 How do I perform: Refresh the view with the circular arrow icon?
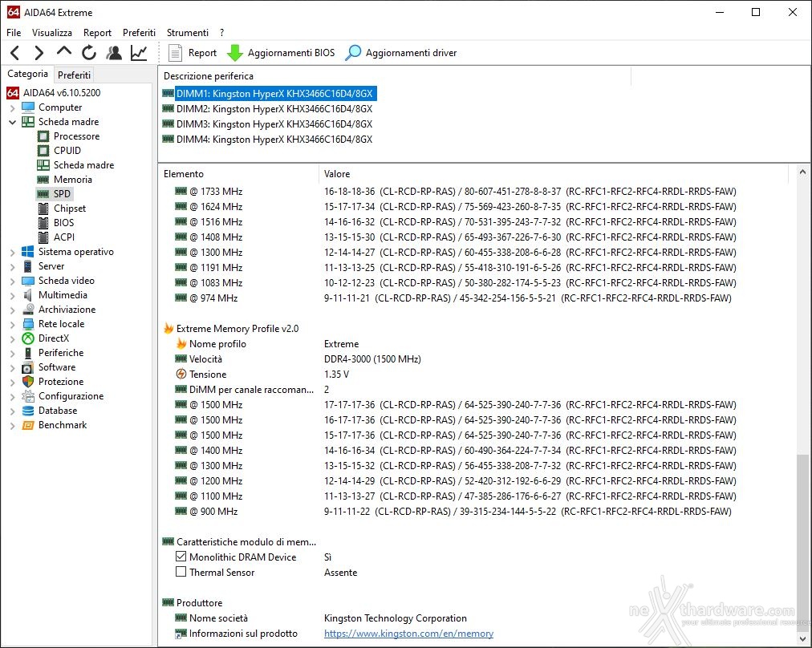[89, 53]
